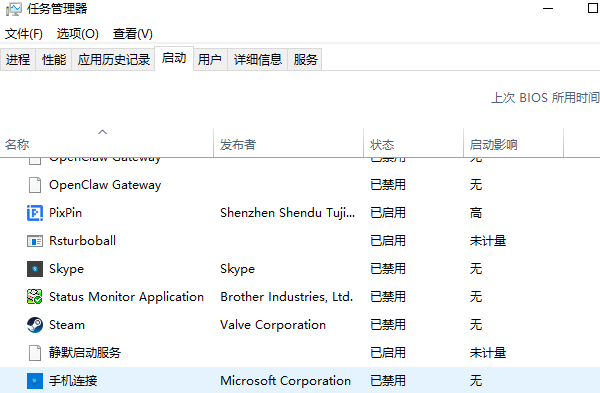Switch to the 用户 tab
The width and height of the screenshot is (600, 393).
click(210, 59)
